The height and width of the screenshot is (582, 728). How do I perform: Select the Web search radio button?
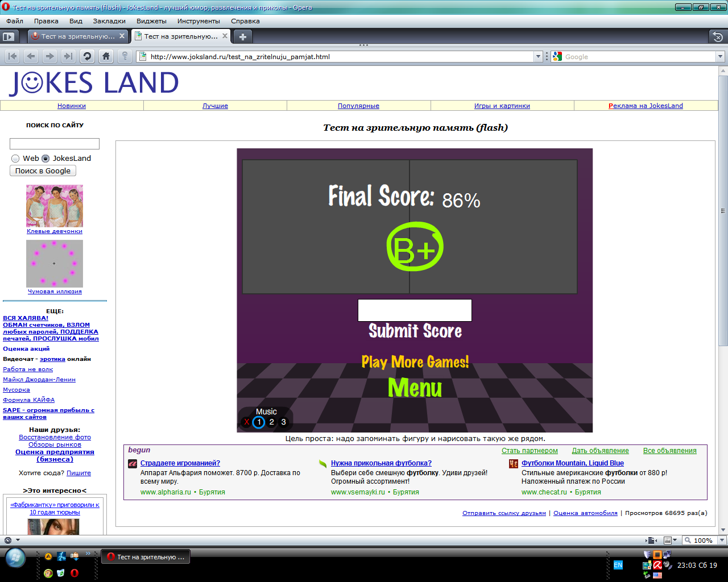(15, 159)
